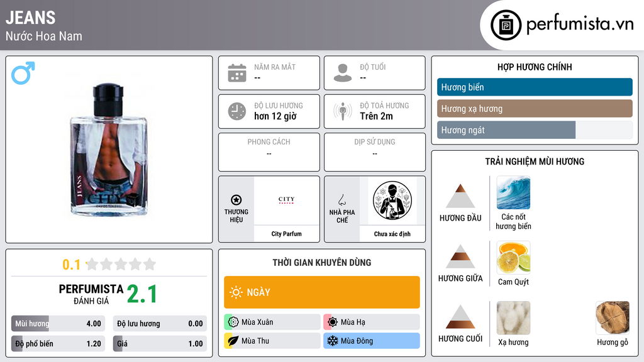644x362 pixels.
Task: Click the person icon for Độ tuổi
Action: [343, 73]
